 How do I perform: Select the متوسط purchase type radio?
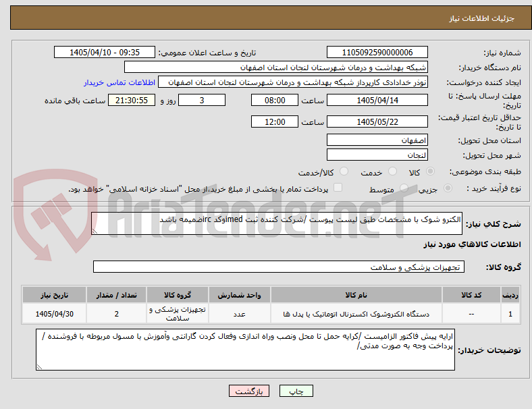404,188
